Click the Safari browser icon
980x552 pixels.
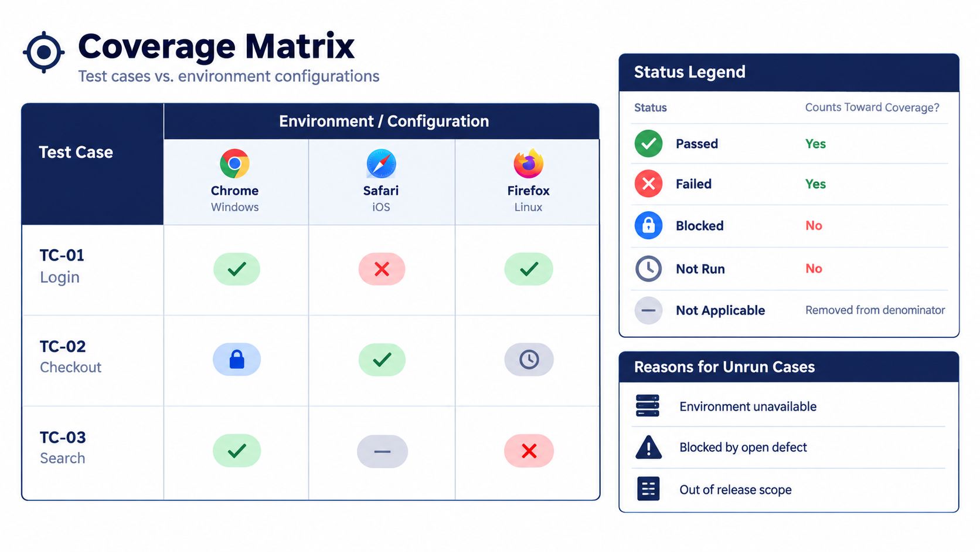point(381,164)
